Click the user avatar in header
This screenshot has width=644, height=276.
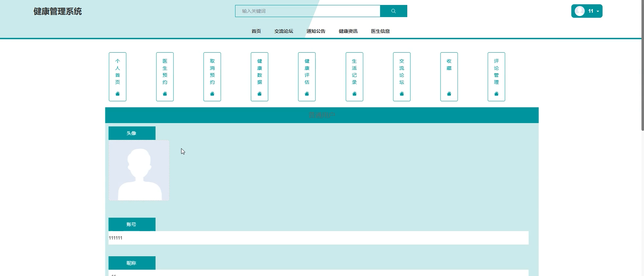579,11
